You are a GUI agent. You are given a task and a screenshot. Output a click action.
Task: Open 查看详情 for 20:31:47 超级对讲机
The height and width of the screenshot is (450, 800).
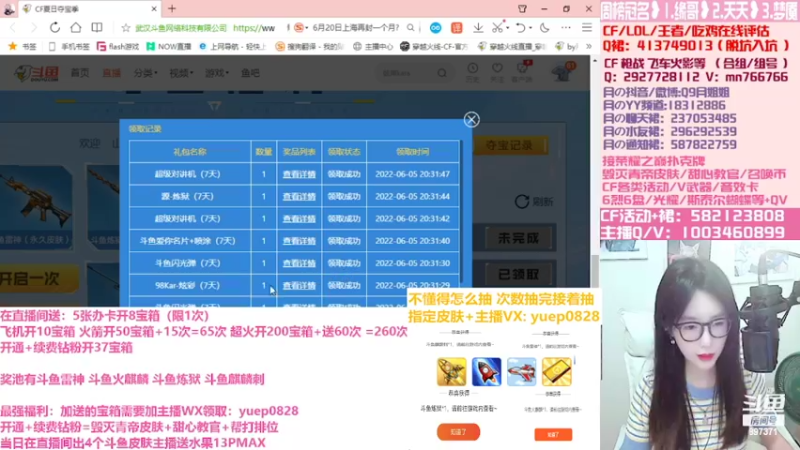click(x=299, y=174)
